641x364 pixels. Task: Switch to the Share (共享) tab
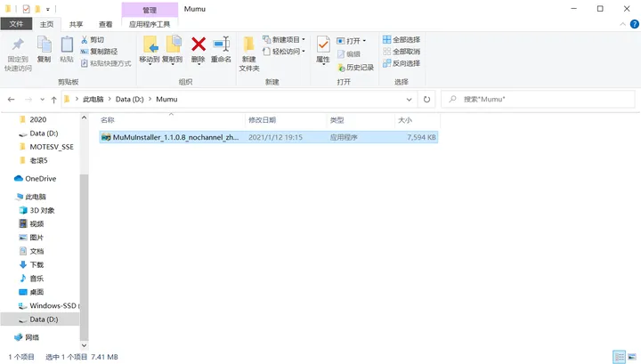click(77, 25)
